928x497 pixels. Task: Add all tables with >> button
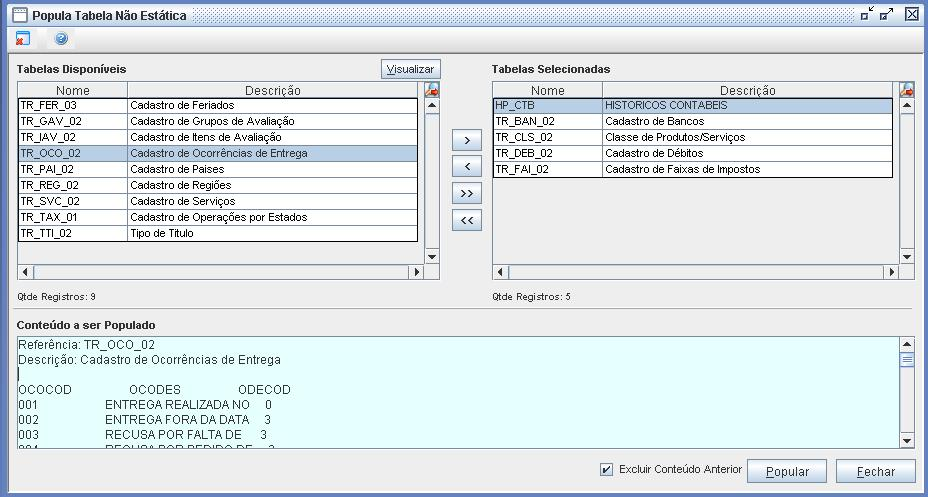pyautogui.click(x=466, y=194)
